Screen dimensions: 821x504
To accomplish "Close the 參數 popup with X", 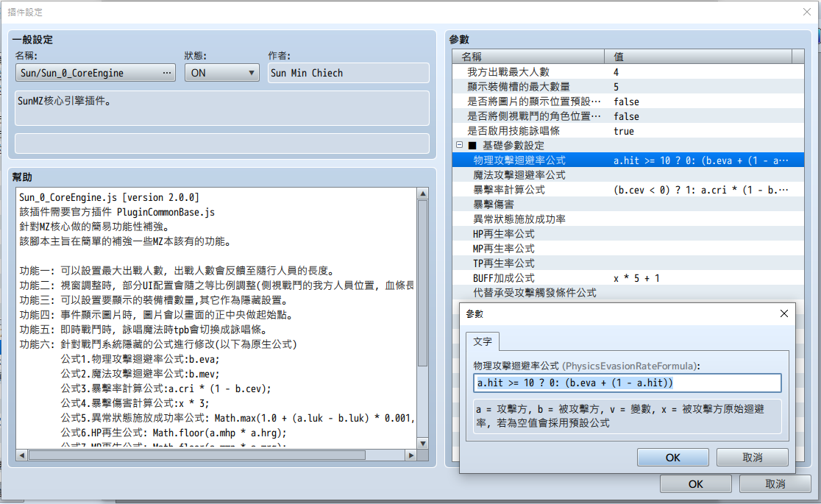I will coord(783,313).
